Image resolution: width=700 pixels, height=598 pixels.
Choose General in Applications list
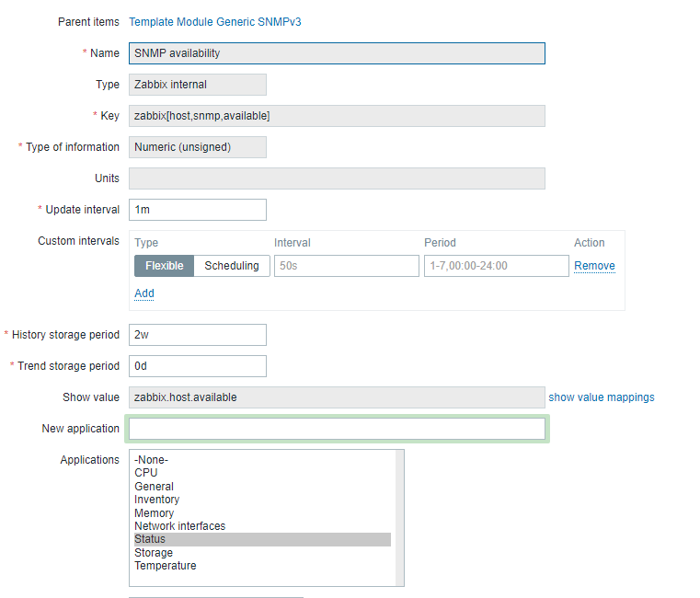(x=154, y=487)
